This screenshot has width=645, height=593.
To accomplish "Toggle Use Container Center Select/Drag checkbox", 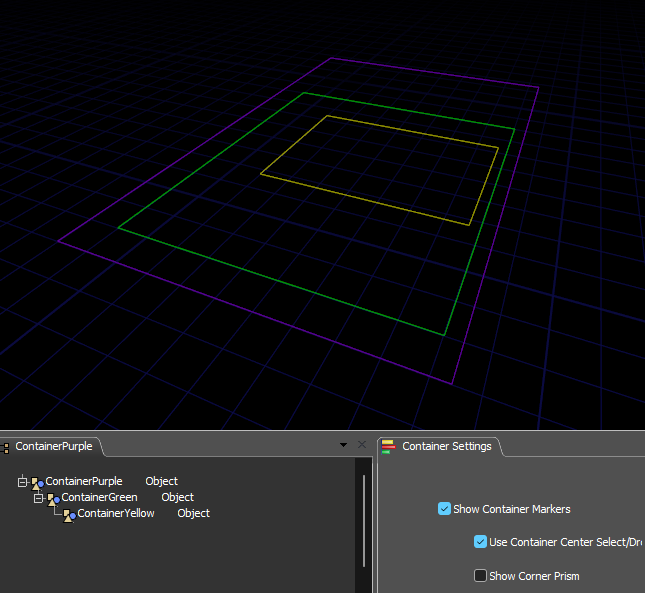I will 480,542.
